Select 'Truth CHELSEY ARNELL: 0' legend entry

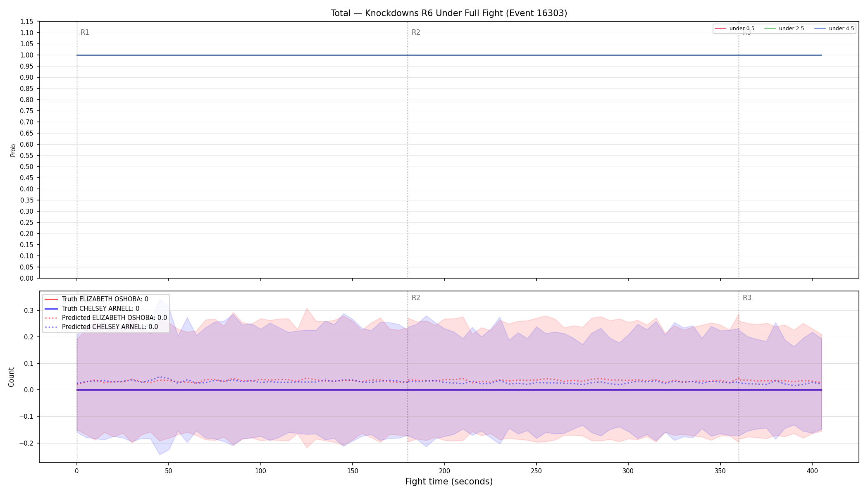point(91,308)
